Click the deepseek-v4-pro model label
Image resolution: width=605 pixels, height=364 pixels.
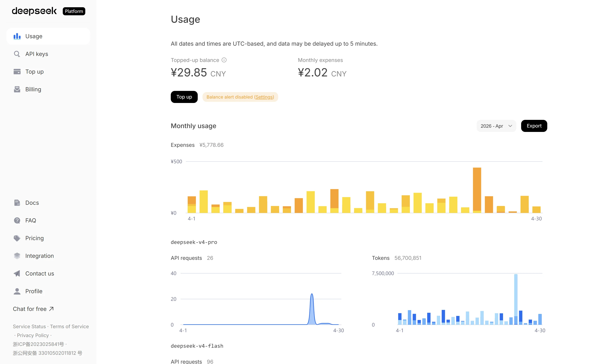click(x=194, y=242)
